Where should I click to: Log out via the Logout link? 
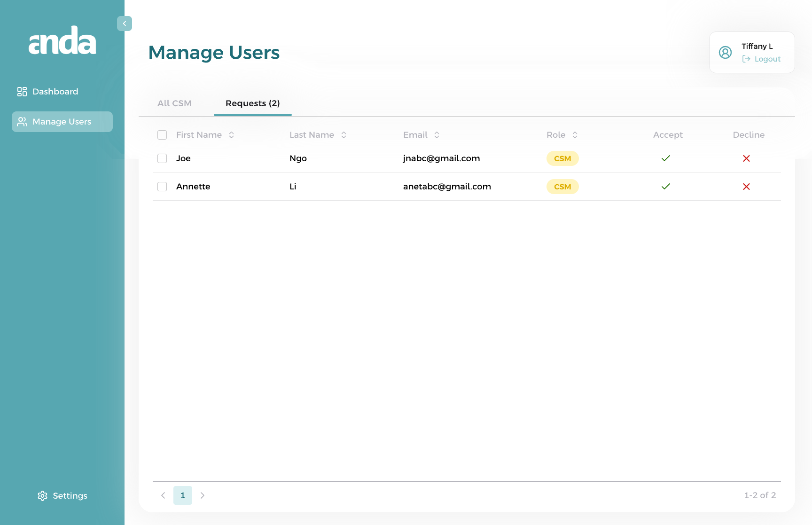click(761, 59)
